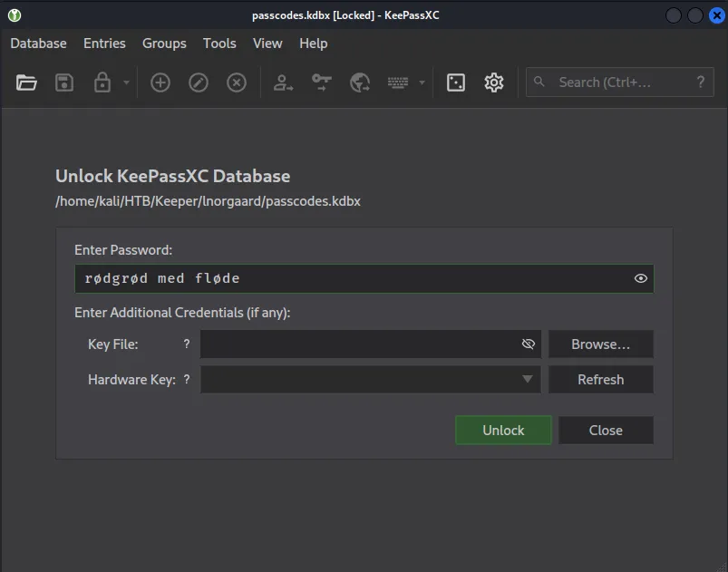This screenshot has width=728, height=572.
Task: Copy username toolbar icon
Action: 283,82
